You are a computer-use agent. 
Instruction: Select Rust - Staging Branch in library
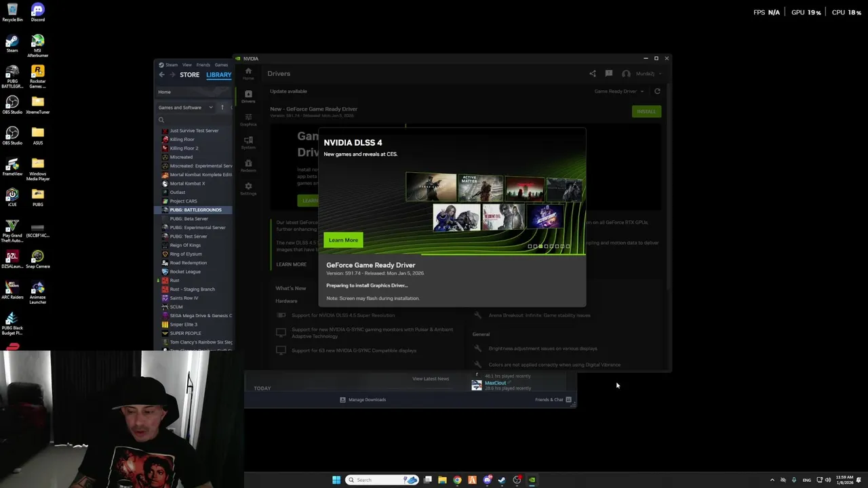(x=194, y=289)
